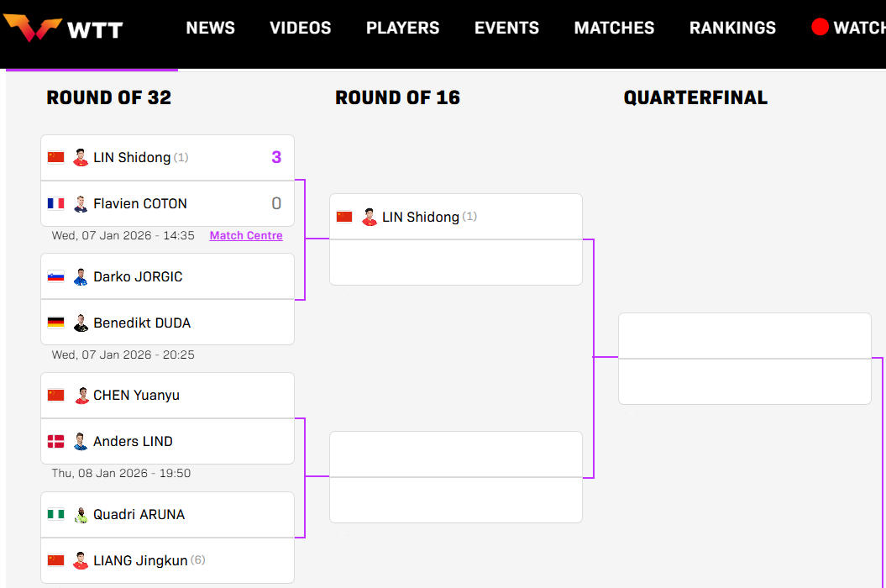Click LIN Shidong in Round of 16

click(x=420, y=217)
